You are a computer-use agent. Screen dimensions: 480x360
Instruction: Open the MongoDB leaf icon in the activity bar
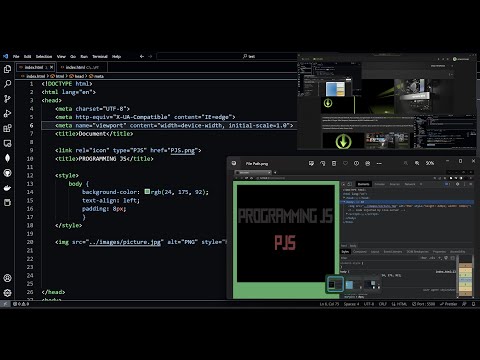(x=7, y=158)
